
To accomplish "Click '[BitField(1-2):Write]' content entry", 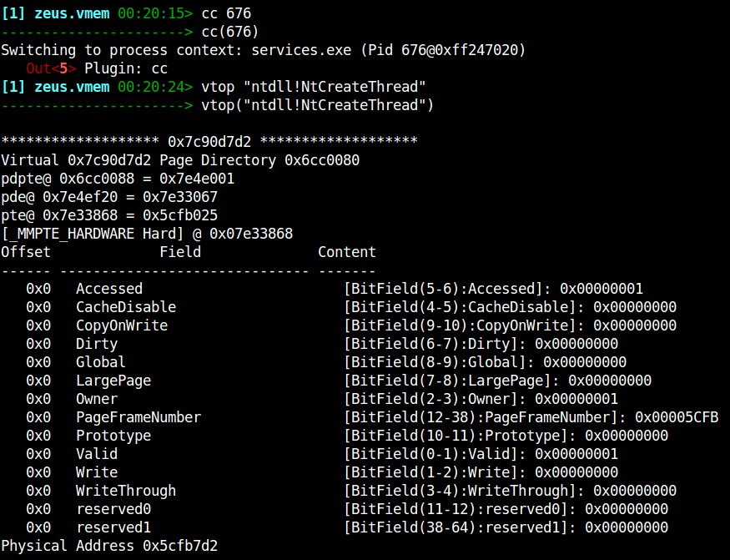I will pos(481,472).
